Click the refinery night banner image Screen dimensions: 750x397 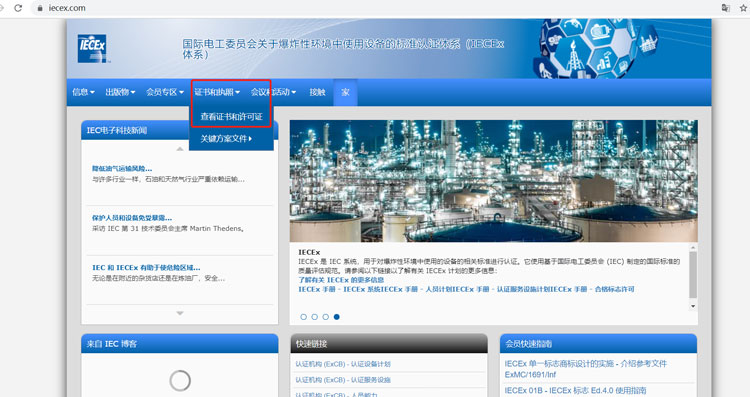point(494,181)
